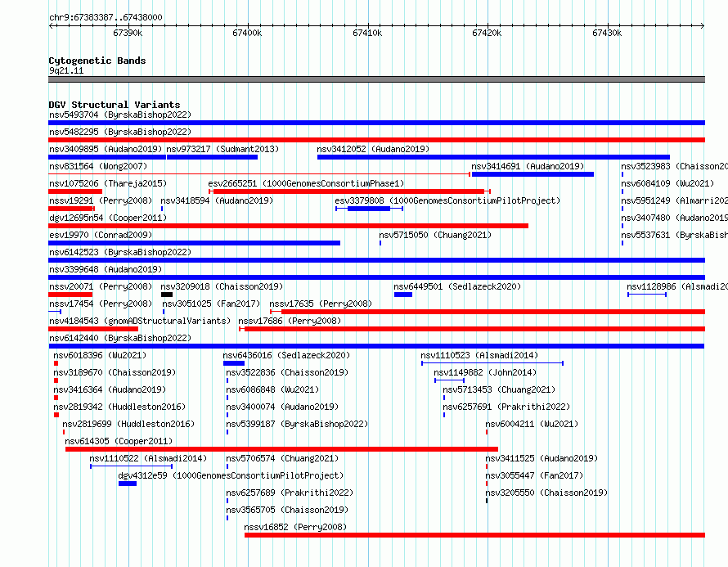
Task: Select nsv831564 (Wong2007) variant label
Action: pyautogui.click(x=98, y=166)
